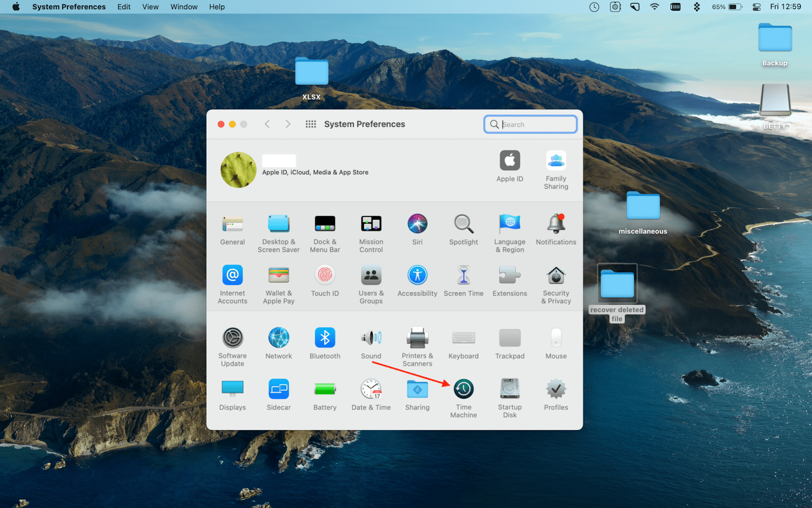Open Sound preferences

371,343
